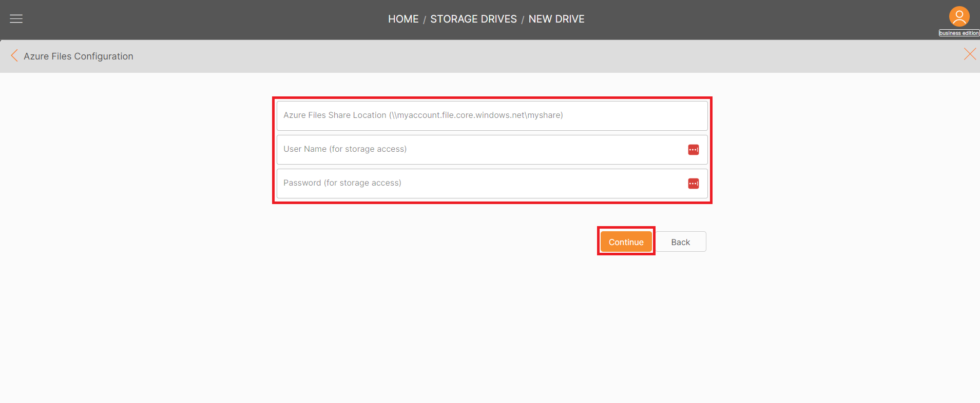Select the NEW DRIVE breadcrumb
This screenshot has width=980, height=403.
[x=556, y=19]
